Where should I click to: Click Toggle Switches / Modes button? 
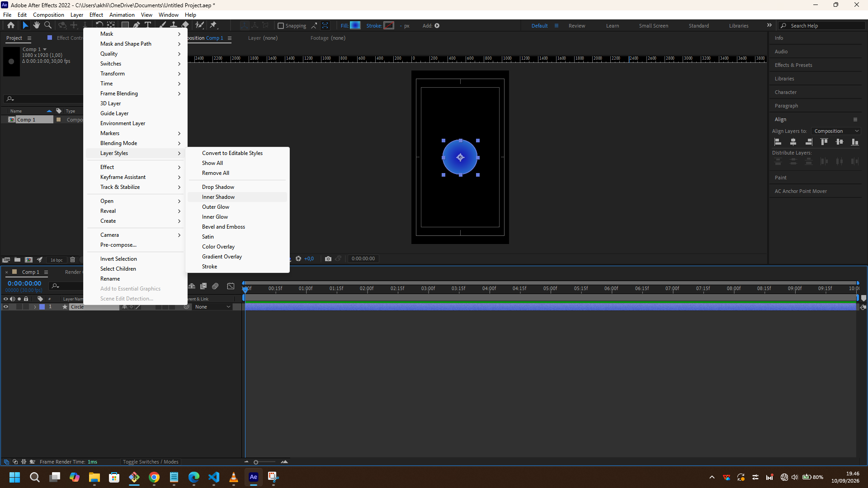coord(151,462)
